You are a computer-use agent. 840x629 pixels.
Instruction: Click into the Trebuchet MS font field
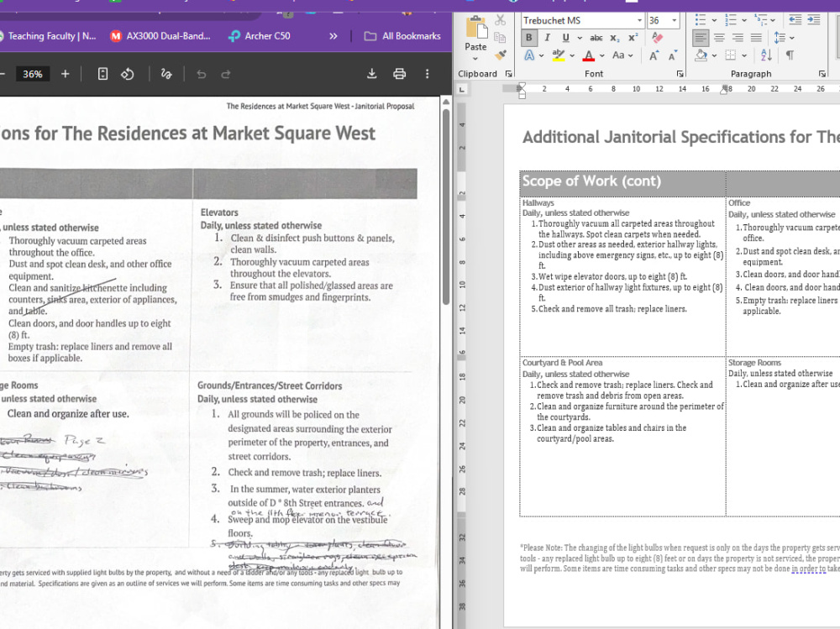[x=579, y=20]
